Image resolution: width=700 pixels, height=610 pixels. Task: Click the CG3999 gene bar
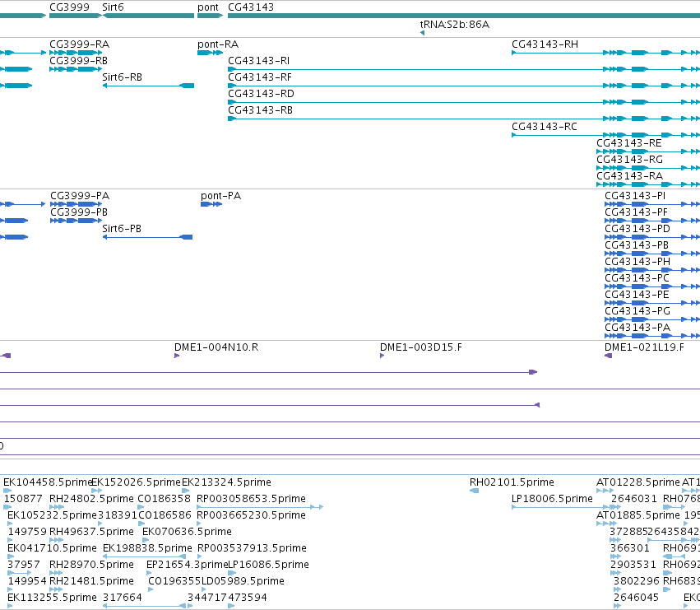click(76, 16)
